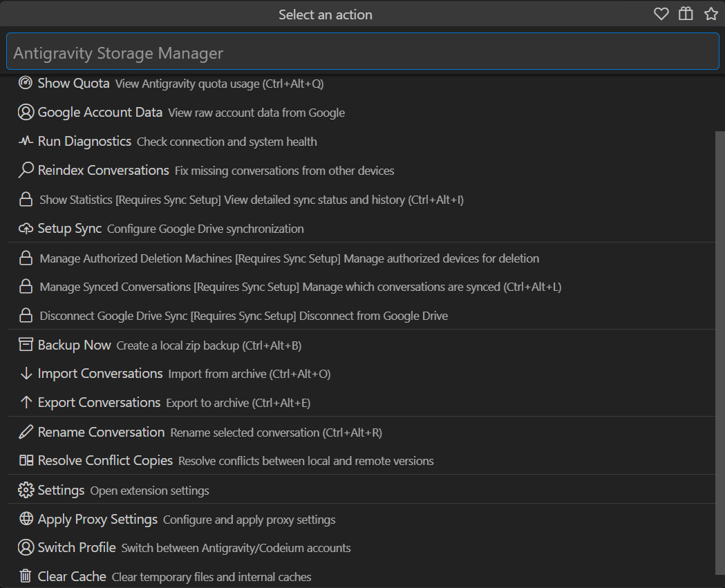Select the Run Diagnostics pulse icon
The width and height of the screenshot is (725, 588).
click(26, 140)
